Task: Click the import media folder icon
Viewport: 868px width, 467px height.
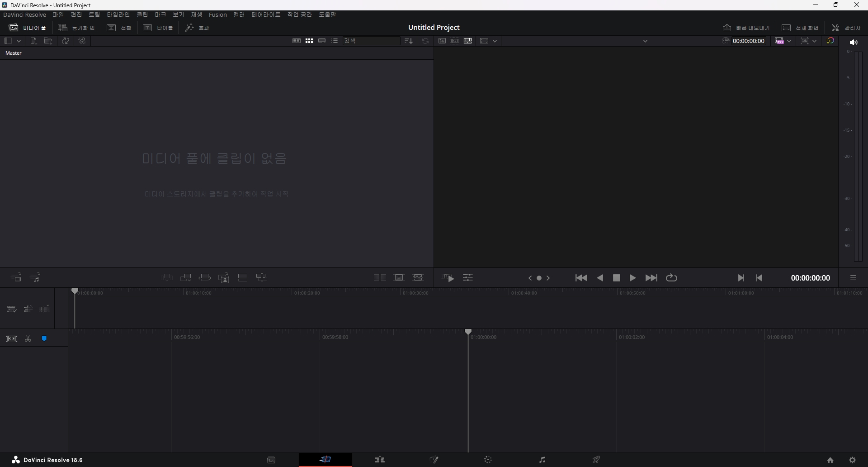Action: pos(48,41)
